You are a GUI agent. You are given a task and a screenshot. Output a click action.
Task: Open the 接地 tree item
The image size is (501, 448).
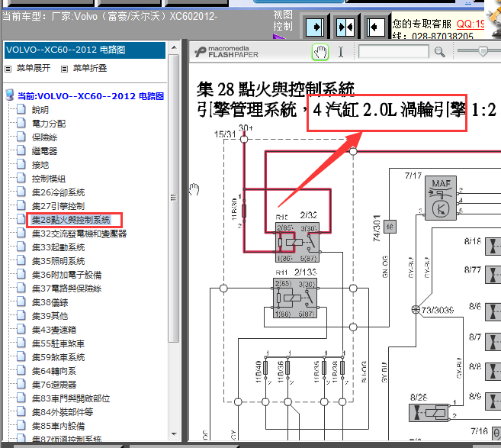coord(40,165)
